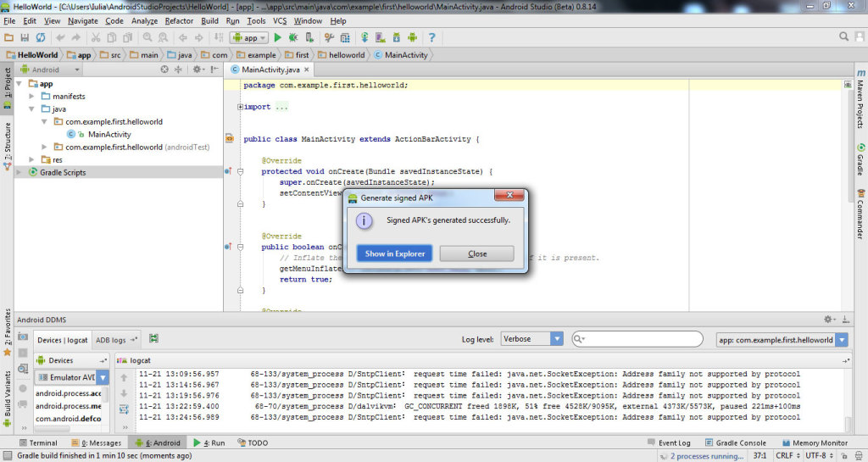The height and width of the screenshot is (462, 868).
Task: Click the Copy icon in the toolbar
Action: [111, 37]
